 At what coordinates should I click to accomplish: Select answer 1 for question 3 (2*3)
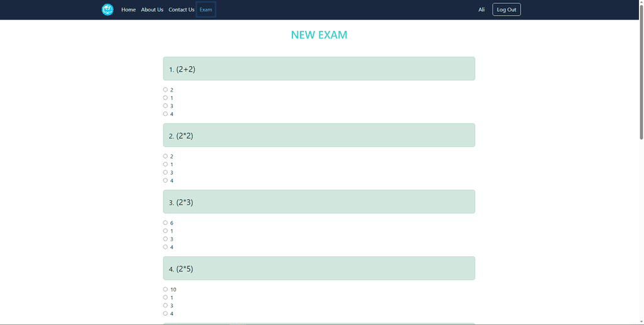click(165, 231)
